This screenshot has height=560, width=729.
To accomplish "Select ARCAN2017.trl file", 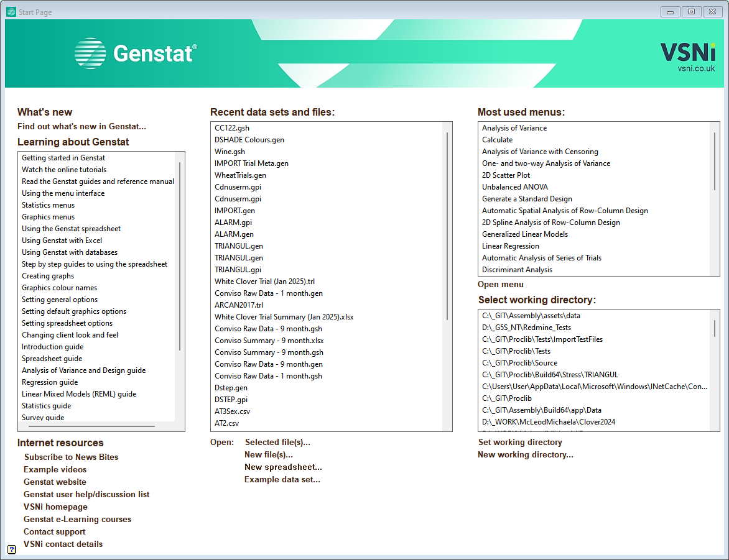I will tap(238, 305).
